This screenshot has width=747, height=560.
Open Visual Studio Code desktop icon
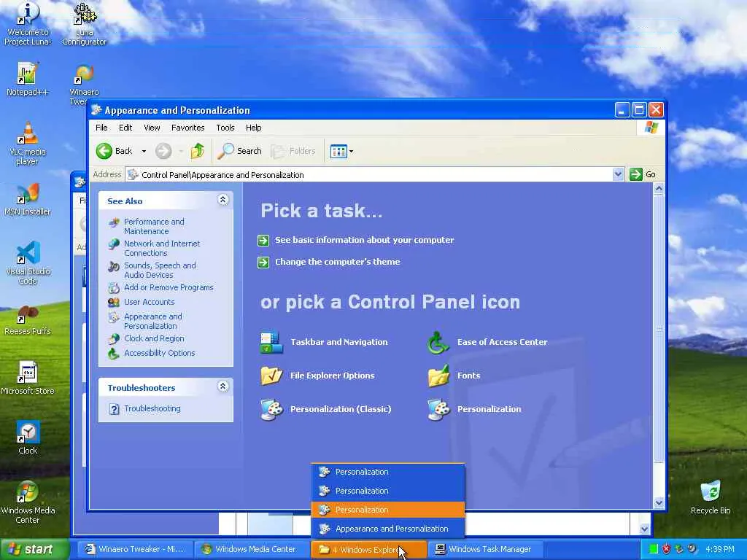point(28,262)
